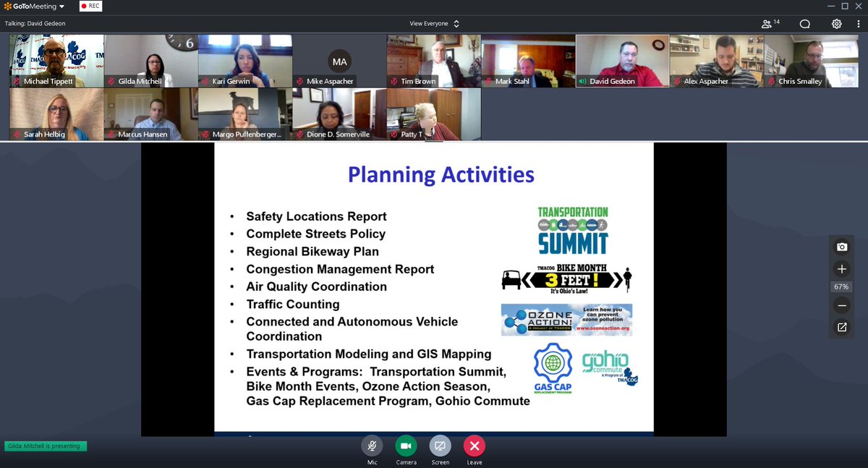Screen dimensions: 868x468
Task: Click Tim Brown's muted mic icon
Action: (394, 81)
